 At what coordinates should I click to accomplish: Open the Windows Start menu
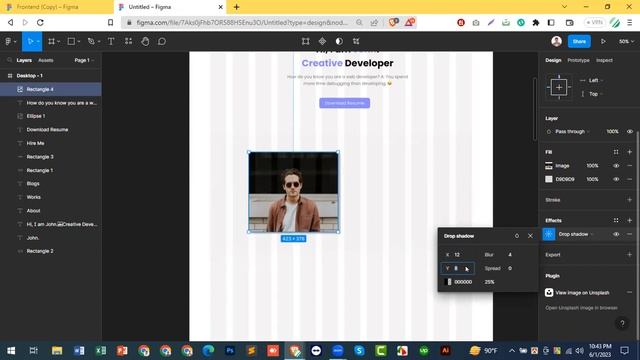11,351
